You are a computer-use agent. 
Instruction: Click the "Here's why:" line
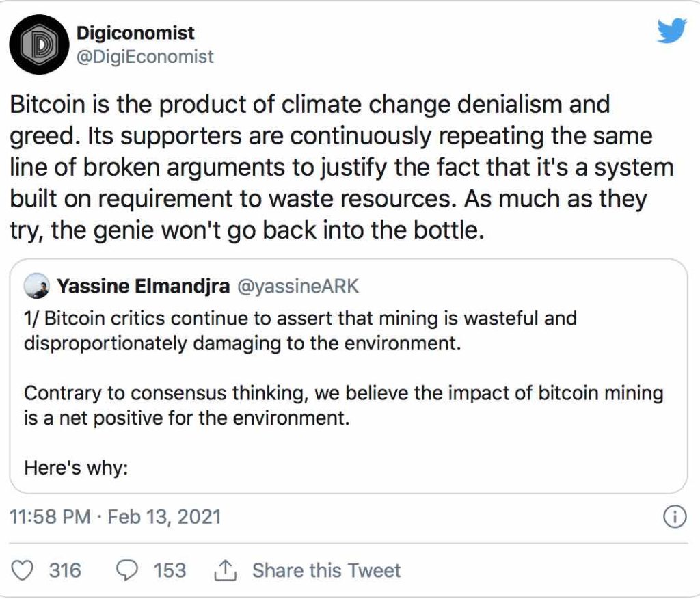click(77, 468)
